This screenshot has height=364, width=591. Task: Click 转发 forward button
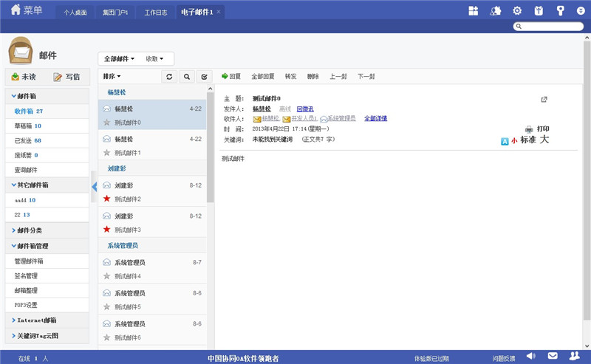point(290,77)
